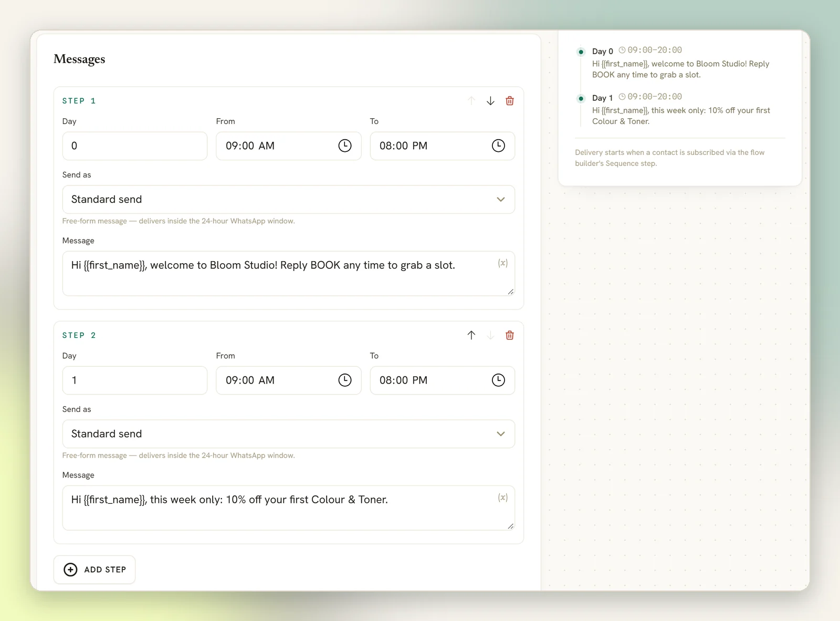
Task: Insert variable in Step 1 message
Action: pyautogui.click(x=503, y=263)
